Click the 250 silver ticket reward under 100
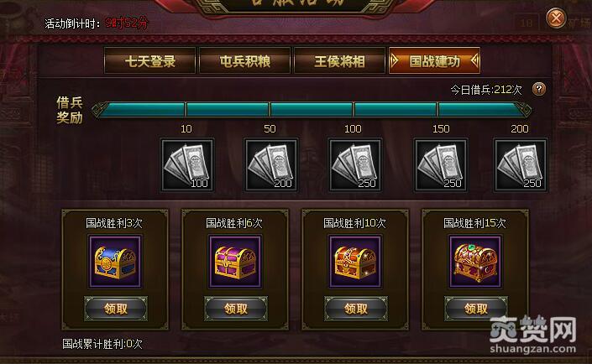This screenshot has width=592, height=364. (355, 165)
